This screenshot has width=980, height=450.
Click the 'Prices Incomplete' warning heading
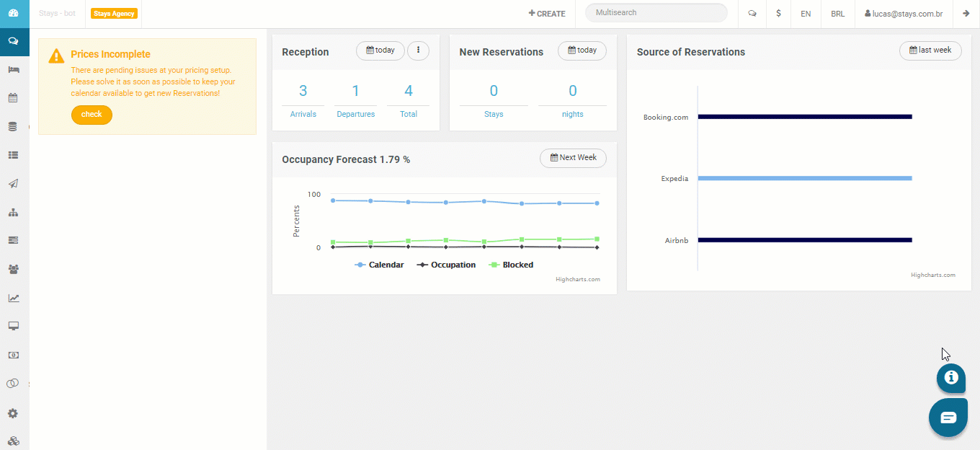pyautogui.click(x=110, y=55)
